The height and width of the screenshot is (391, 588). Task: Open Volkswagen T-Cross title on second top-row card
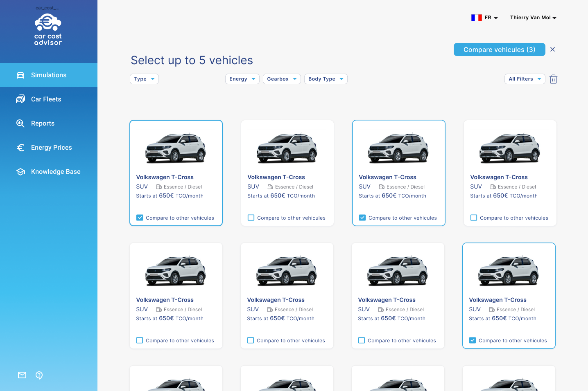tap(276, 177)
